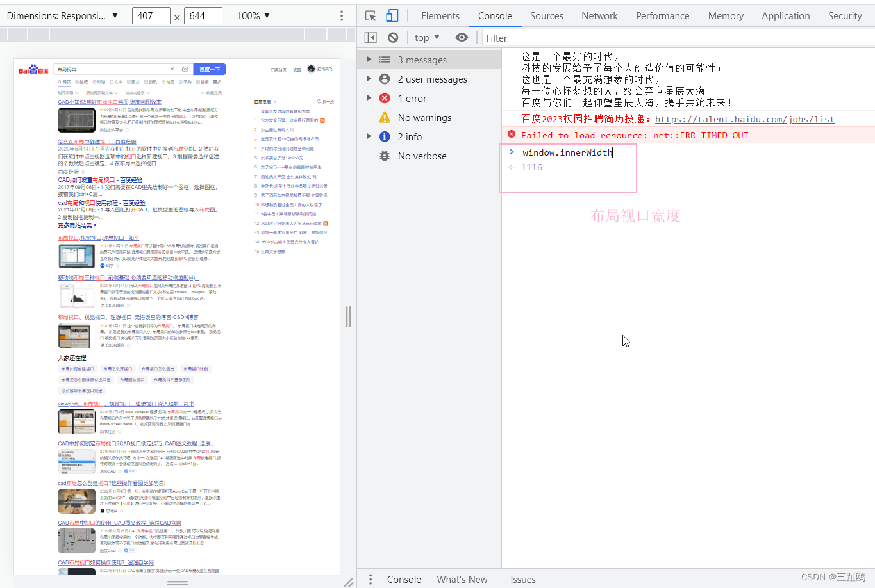Click the 更多同站结果 link
The image size is (875, 588).
(x=77, y=225)
